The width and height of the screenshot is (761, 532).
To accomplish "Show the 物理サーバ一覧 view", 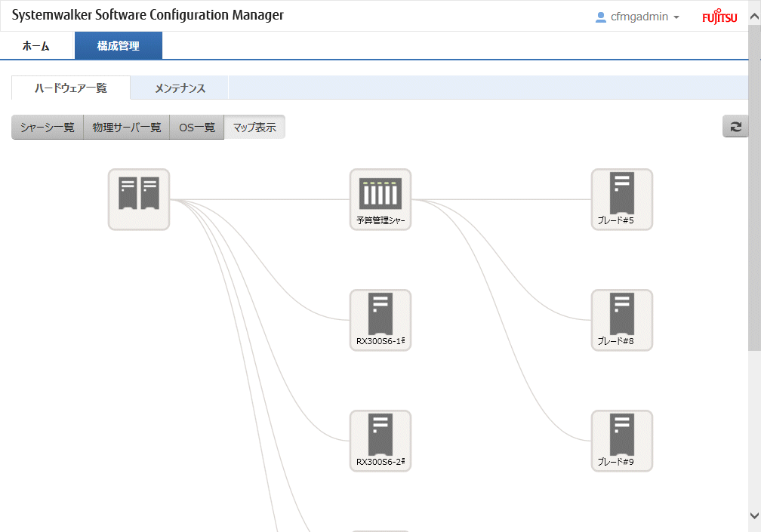I will [x=127, y=127].
